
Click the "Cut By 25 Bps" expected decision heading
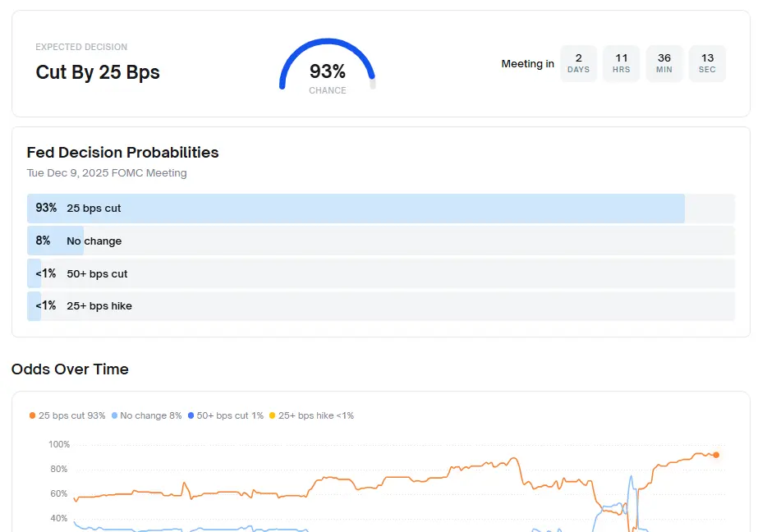pos(98,72)
